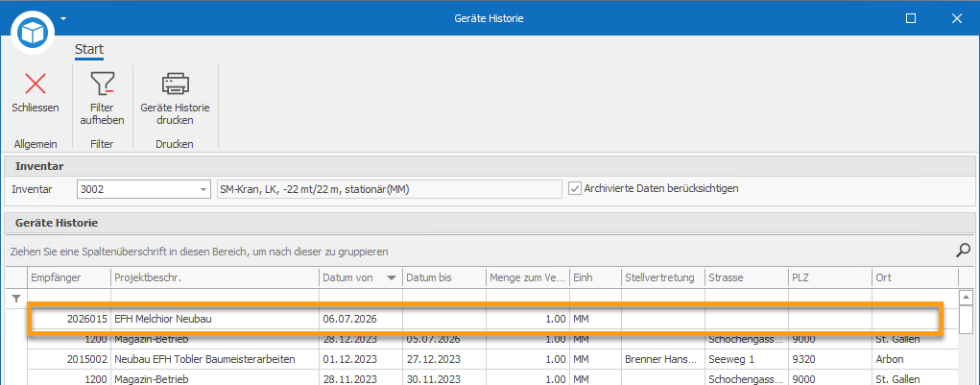
Task: Click the Schliessen red X icon
Action: point(35,84)
